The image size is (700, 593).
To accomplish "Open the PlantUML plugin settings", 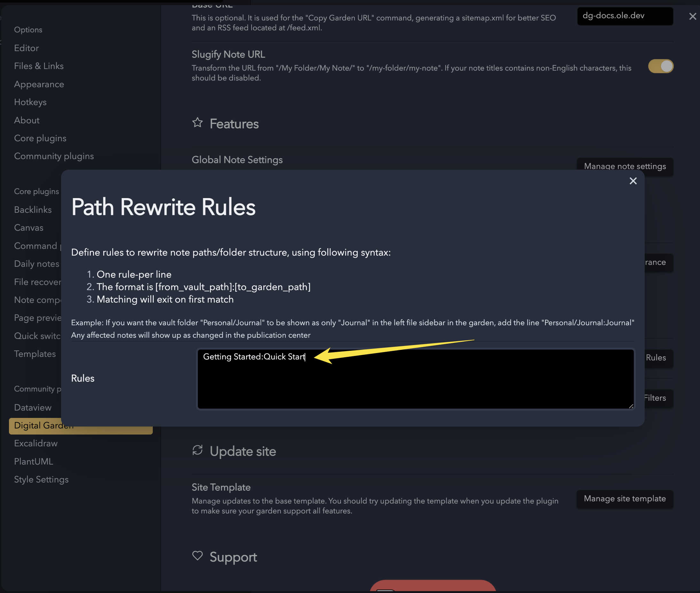I will (x=34, y=461).
